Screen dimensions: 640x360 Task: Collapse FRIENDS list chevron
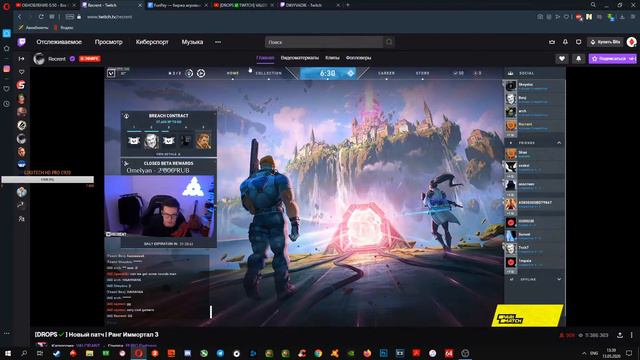(559, 143)
